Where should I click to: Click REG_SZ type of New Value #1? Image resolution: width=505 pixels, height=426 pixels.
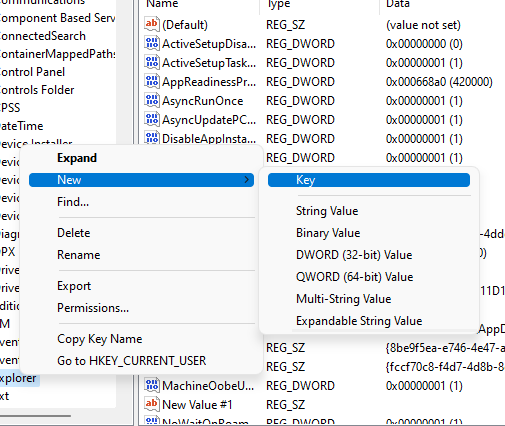pos(285,405)
